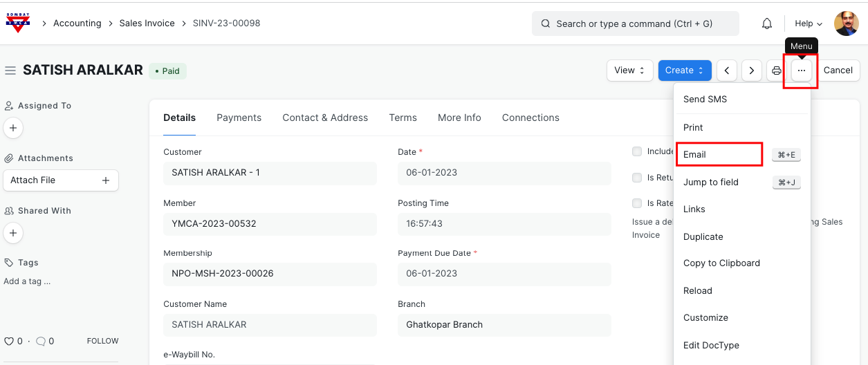
Task: Click the Bombay YMCA logo
Action: 18,23
